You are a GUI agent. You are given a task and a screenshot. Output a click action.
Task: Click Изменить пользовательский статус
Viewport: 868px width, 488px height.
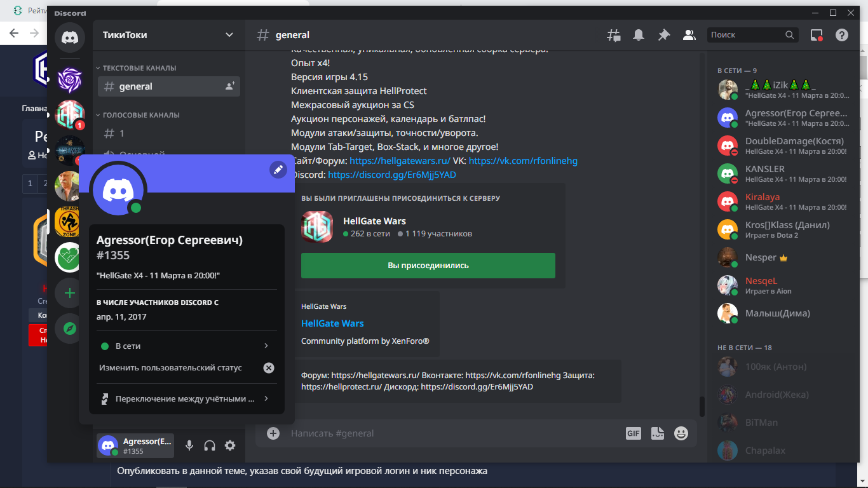[x=170, y=368]
